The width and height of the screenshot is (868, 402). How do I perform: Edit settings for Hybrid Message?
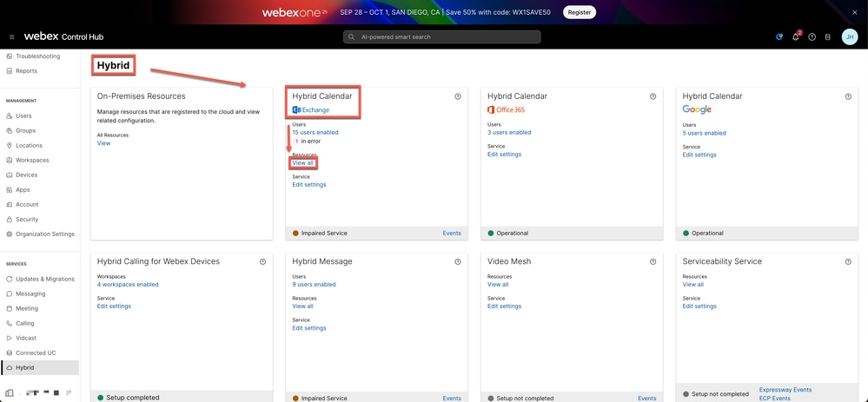[309, 328]
